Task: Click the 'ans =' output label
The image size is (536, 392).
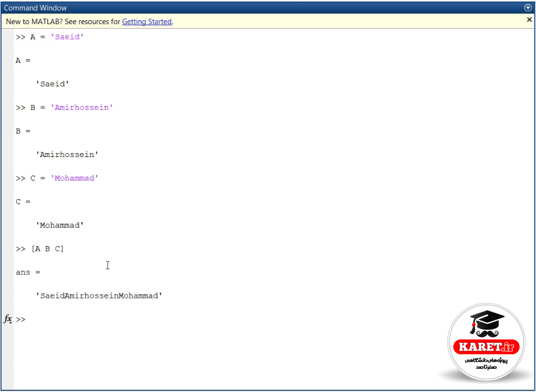Action: [x=28, y=273]
